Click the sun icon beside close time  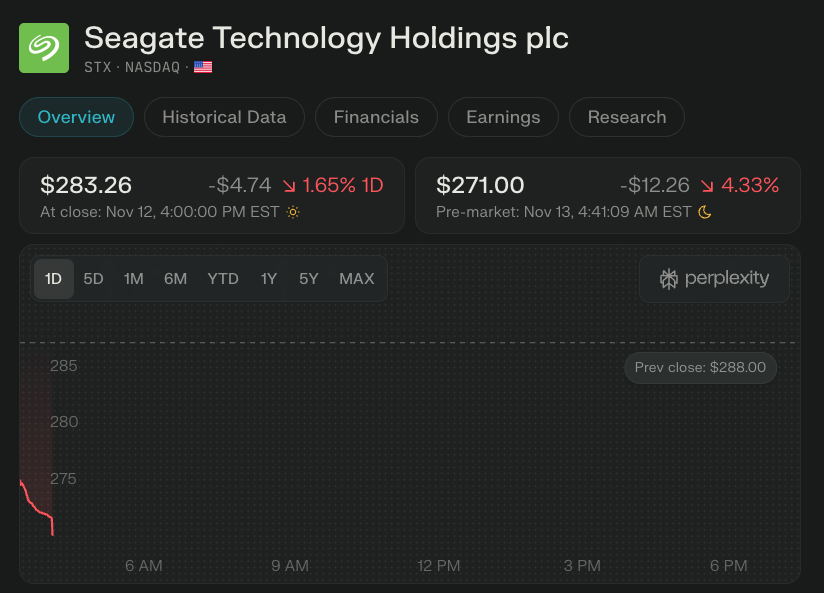[293, 212]
